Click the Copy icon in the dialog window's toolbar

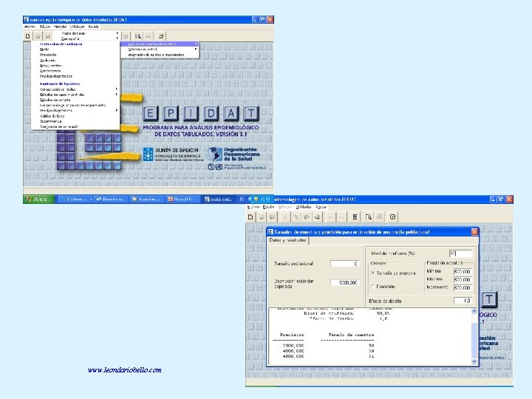(x=296, y=216)
